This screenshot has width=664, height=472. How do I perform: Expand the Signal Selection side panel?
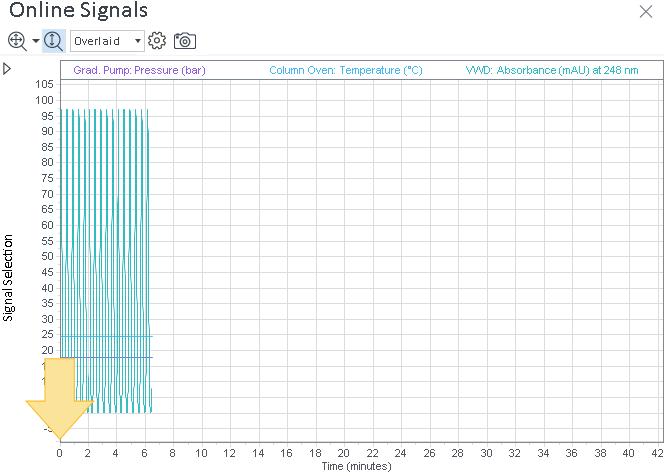[x=7, y=69]
